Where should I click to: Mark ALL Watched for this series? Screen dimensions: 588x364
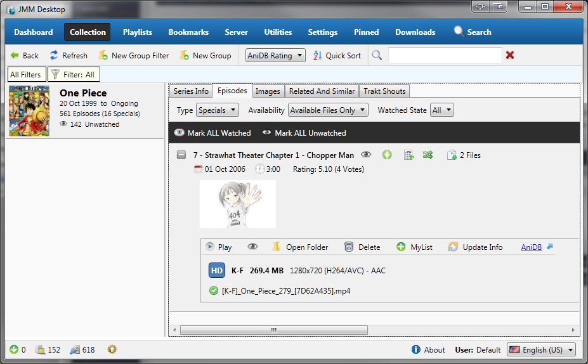click(x=212, y=133)
